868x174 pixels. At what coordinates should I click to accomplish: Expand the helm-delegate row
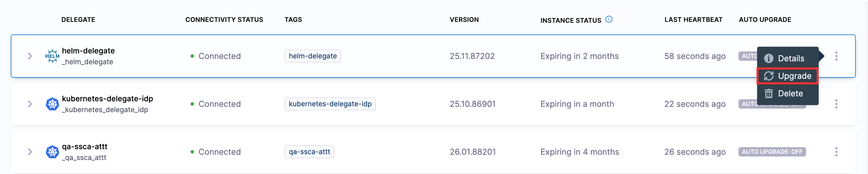pyautogui.click(x=30, y=56)
